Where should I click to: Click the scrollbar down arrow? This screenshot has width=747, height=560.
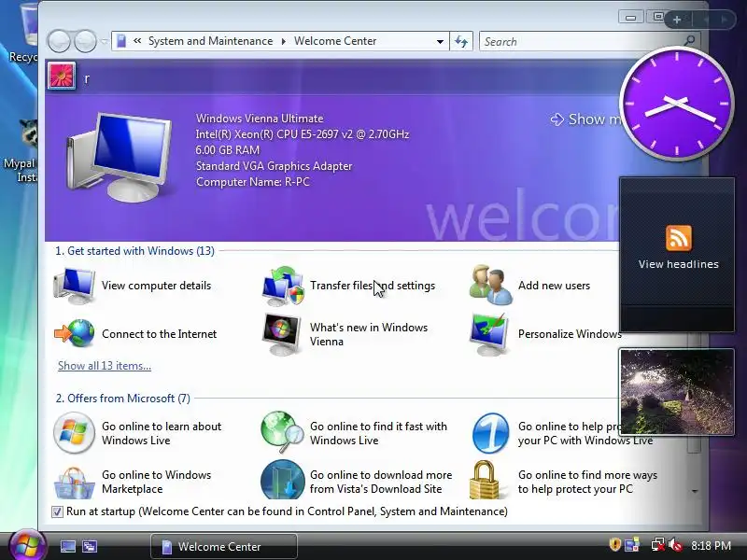(x=694, y=491)
